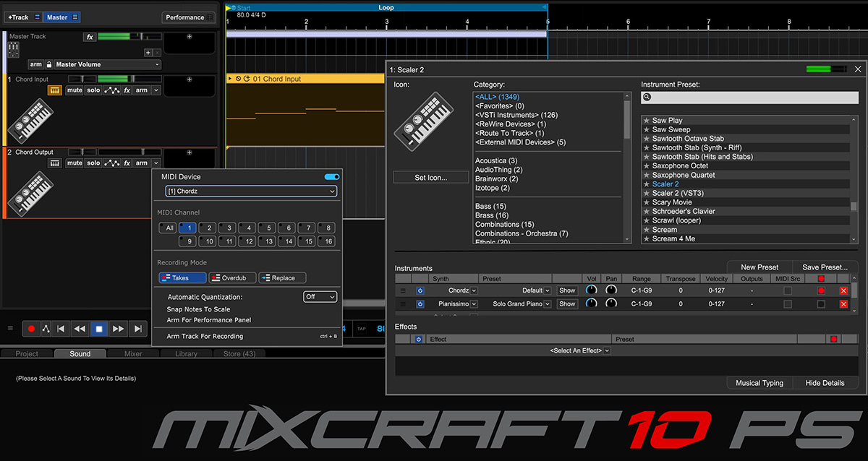This screenshot has width=868, height=461.
Task: Toggle the MIDI Device enable switch
Action: tap(332, 177)
